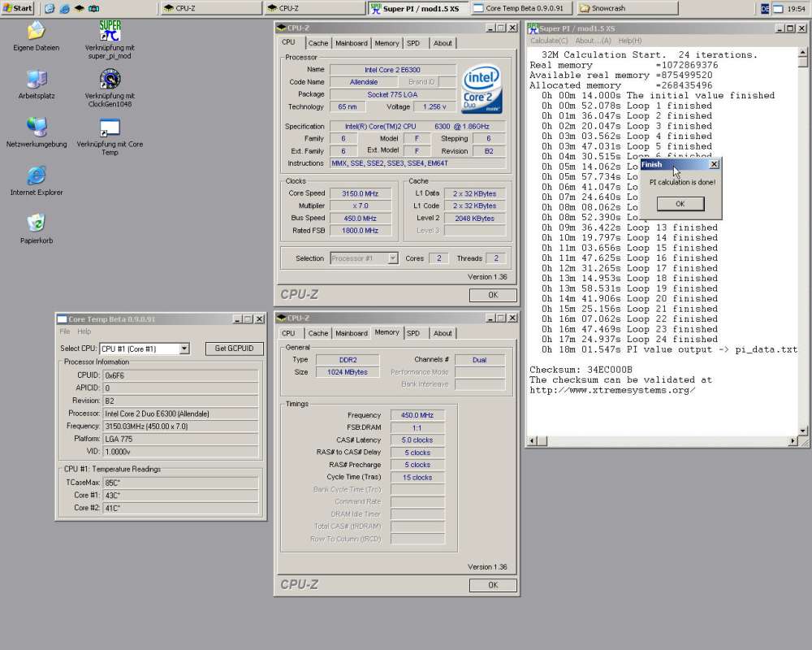Activate Super PI taskbar button

(418, 8)
